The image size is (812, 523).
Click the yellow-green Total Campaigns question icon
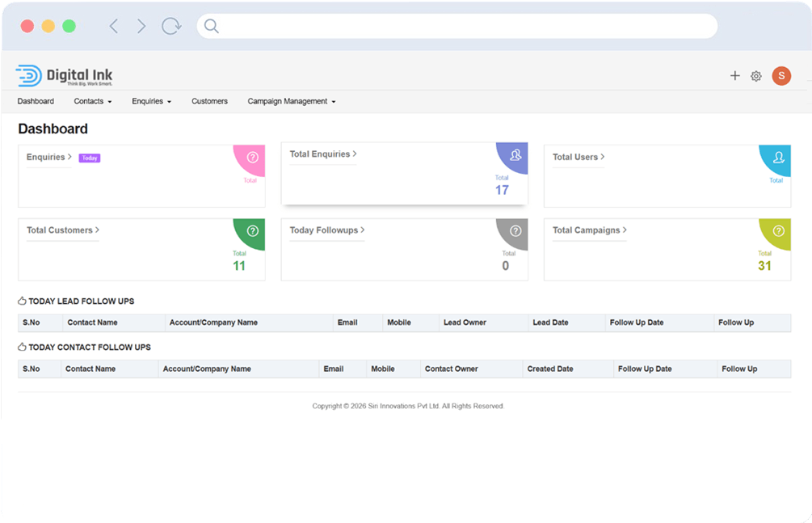tap(778, 231)
